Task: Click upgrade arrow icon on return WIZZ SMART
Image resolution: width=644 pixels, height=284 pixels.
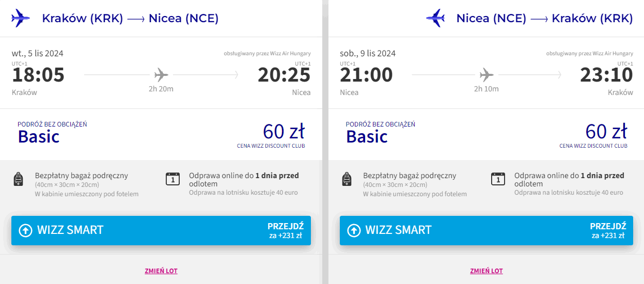Action: pos(354,230)
